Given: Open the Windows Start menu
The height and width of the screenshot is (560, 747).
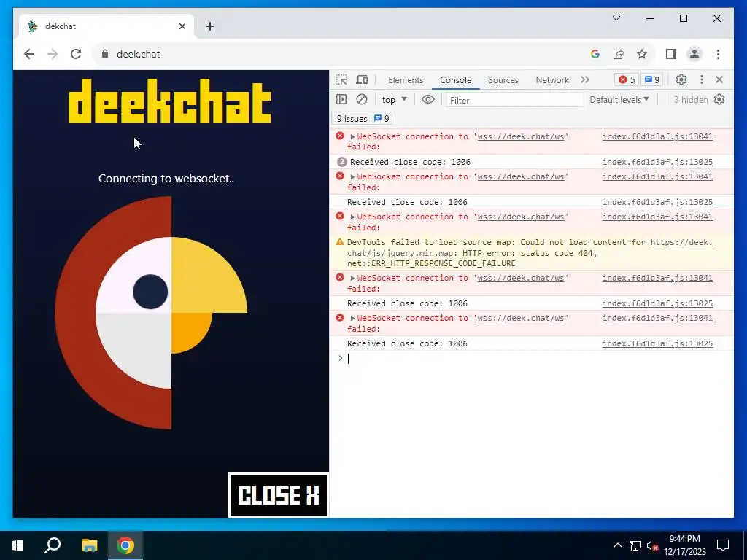Looking at the screenshot, I should (18, 545).
